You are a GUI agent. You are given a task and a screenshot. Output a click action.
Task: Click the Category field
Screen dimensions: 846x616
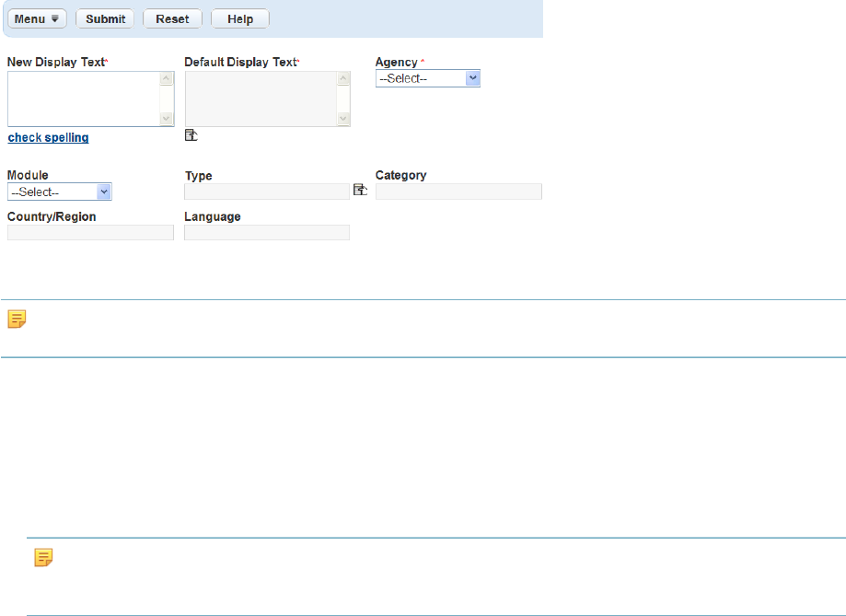tap(458, 192)
